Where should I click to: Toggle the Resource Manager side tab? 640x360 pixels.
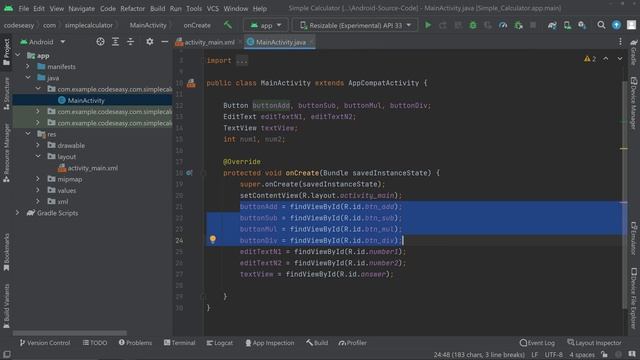pyautogui.click(x=6, y=153)
